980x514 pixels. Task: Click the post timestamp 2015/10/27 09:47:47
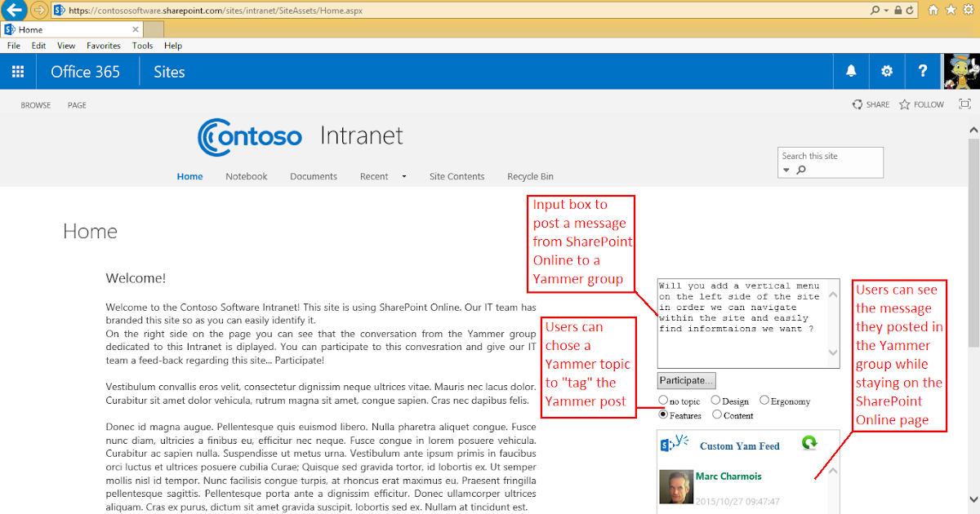737,502
